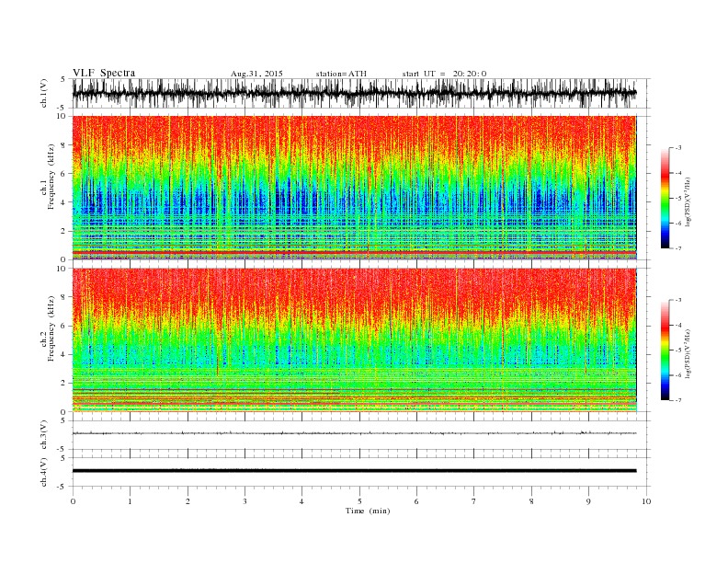The image size is (728, 563).
Task: Click the thick ch.4 voltage trace
Action: pos(354,471)
